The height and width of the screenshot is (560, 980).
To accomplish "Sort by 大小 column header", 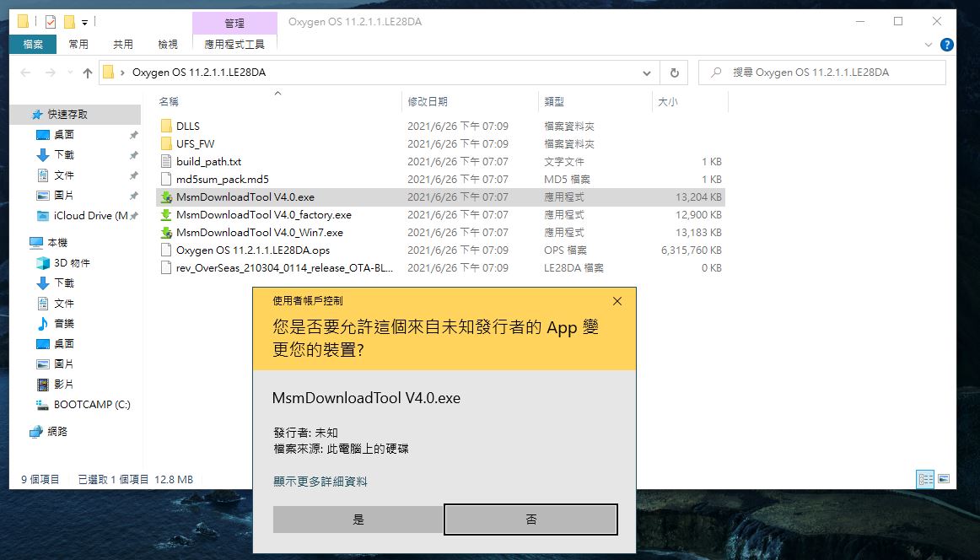I will (x=690, y=101).
